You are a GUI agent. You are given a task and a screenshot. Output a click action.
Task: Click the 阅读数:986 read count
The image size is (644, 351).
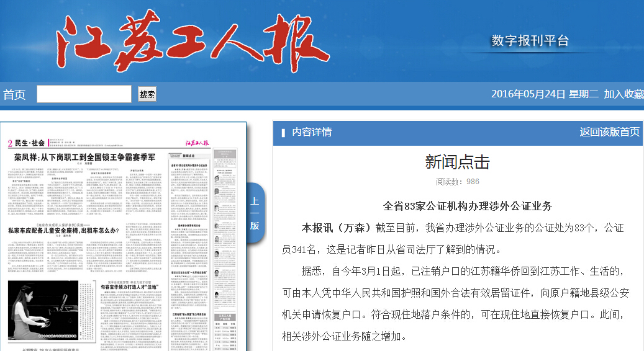point(458,182)
